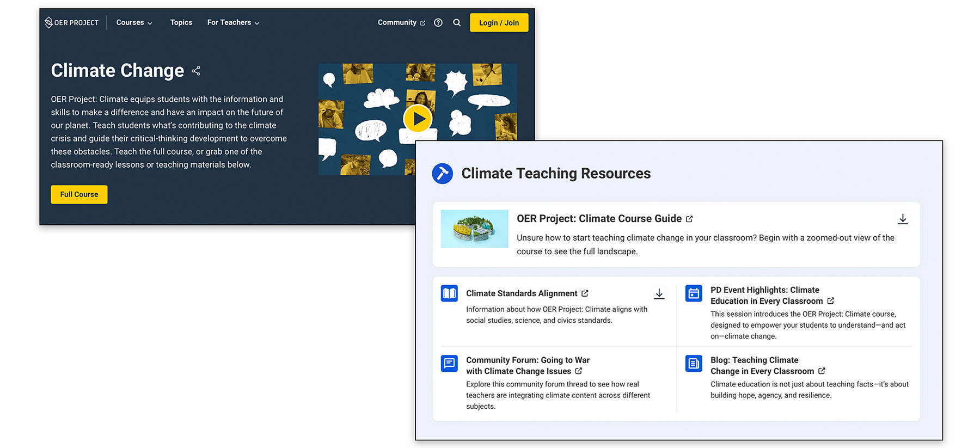Click the paragraph starting 'OER Project: Climate equips students'
This screenshot has width=980, height=448.
click(x=169, y=132)
